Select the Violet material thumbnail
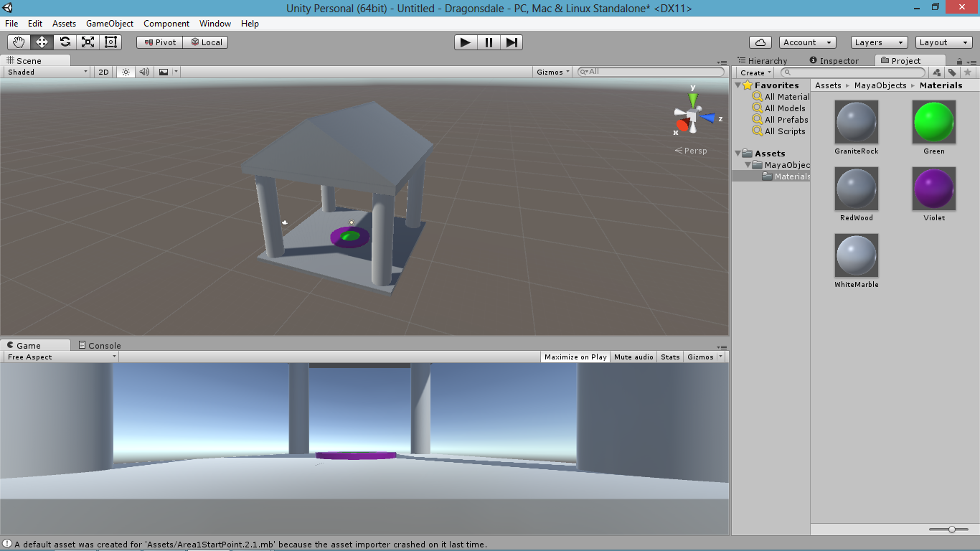 click(934, 189)
